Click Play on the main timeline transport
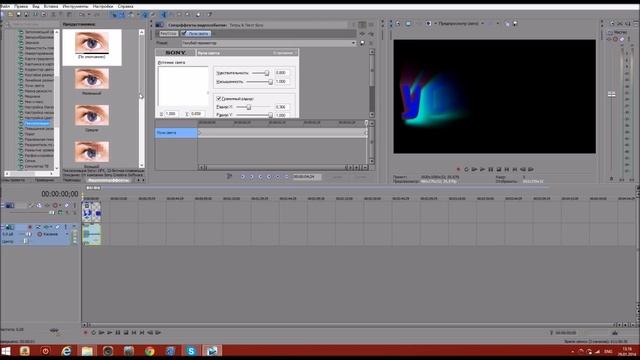Image resolution: width=640 pixels, height=360 pixels. tap(110, 333)
